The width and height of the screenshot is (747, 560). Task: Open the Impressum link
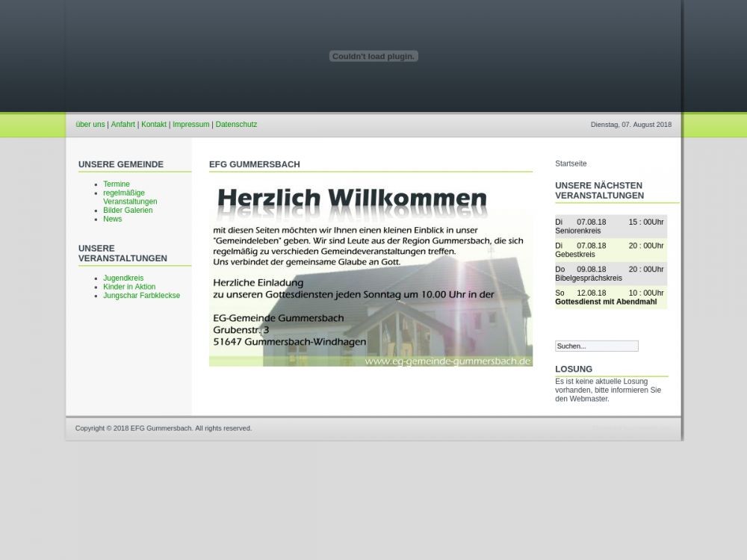(190, 125)
